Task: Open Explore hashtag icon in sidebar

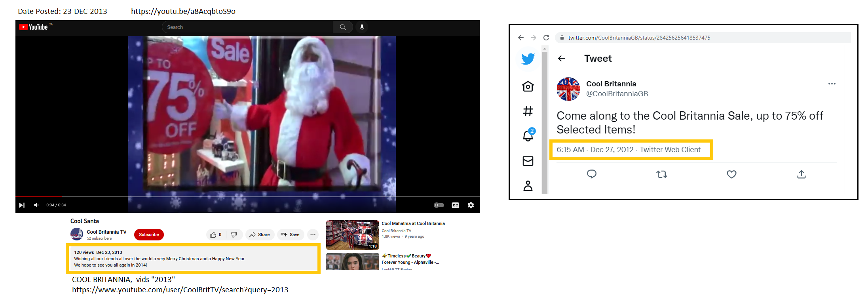Action: click(528, 111)
